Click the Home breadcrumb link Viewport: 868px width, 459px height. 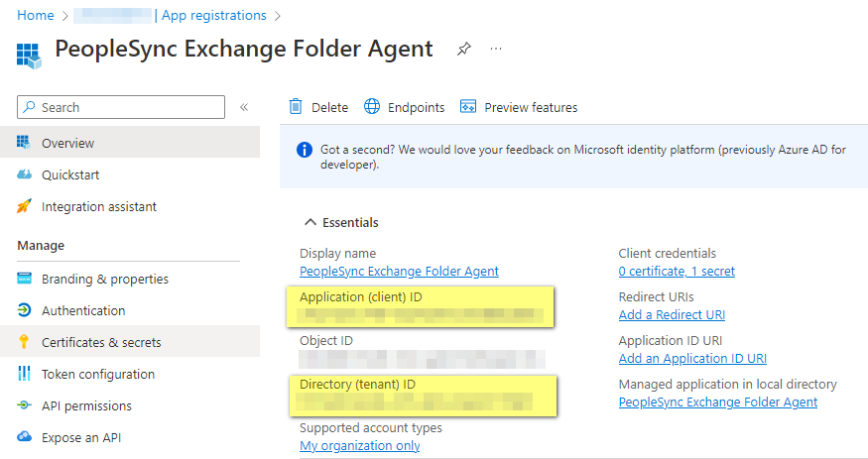36,16
